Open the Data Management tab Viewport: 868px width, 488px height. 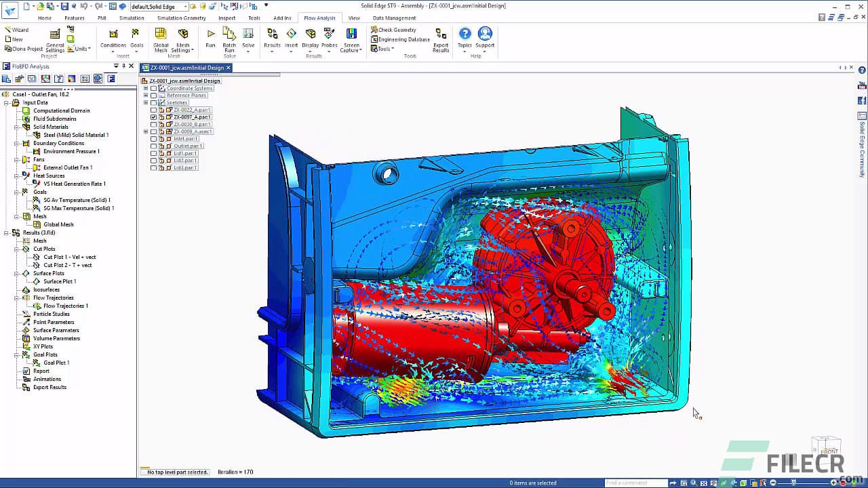point(394,18)
